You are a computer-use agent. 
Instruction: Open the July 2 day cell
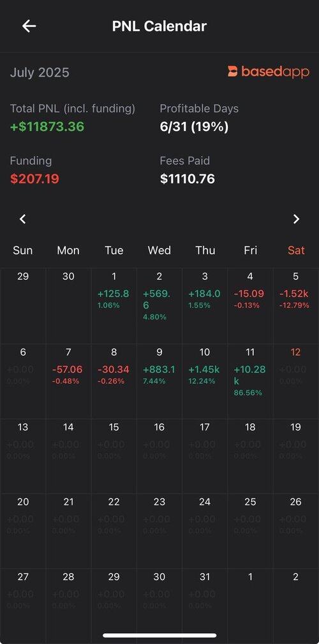coord(159,306)
